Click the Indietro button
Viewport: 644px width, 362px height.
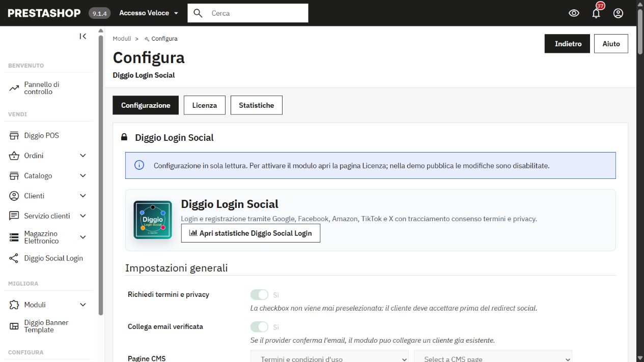568,44
